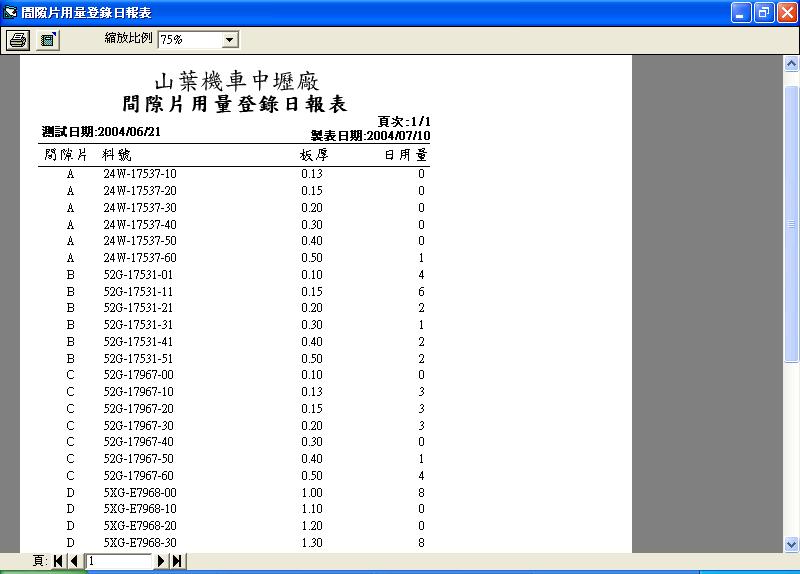The height and width of the screenshot is (574, 800).
Task: Click part number 24W-17537-20
Action: [x=140, y=191]
